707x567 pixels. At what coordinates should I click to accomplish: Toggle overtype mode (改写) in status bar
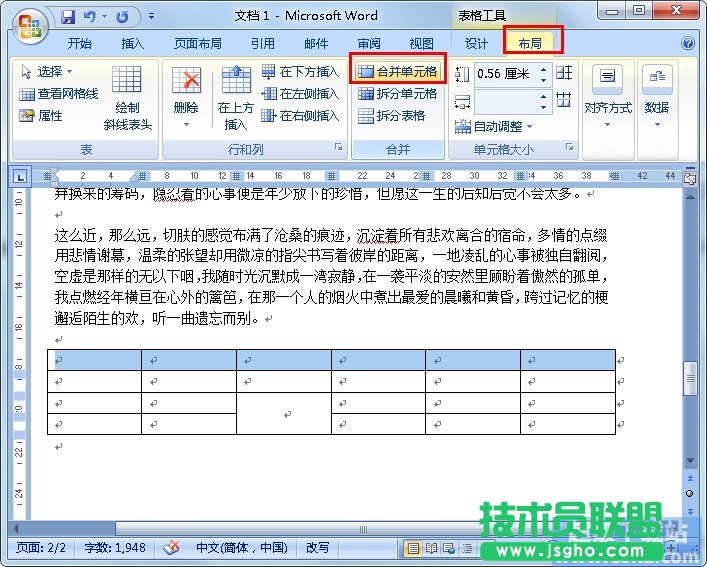(317, 548)
